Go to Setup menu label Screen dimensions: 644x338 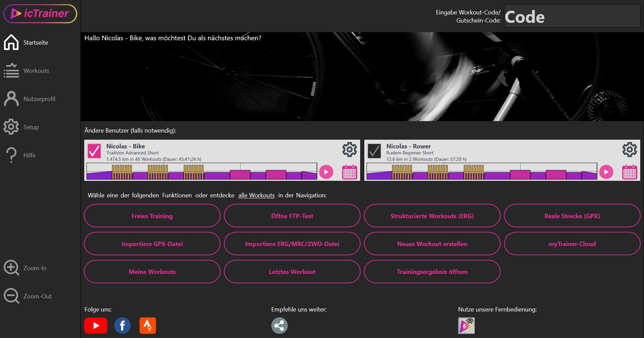(x=31, y=127)
